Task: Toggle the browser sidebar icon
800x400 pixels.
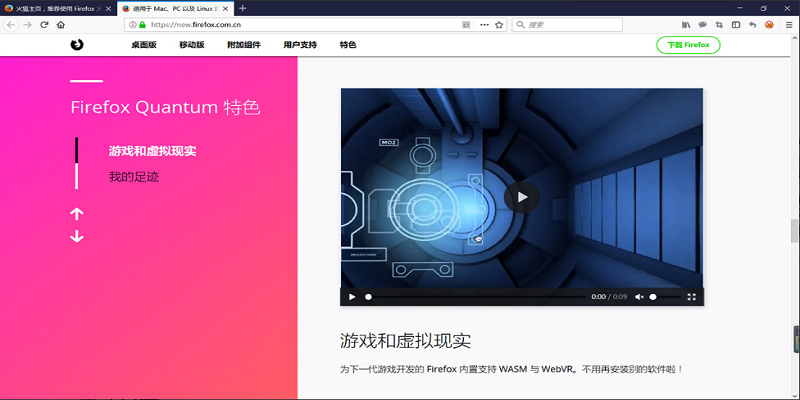Action: point(736,24)
